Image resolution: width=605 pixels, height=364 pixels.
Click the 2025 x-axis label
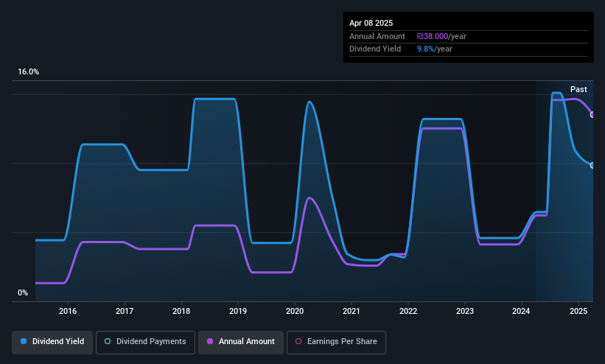pyautogui.click(x=578, y=311)
